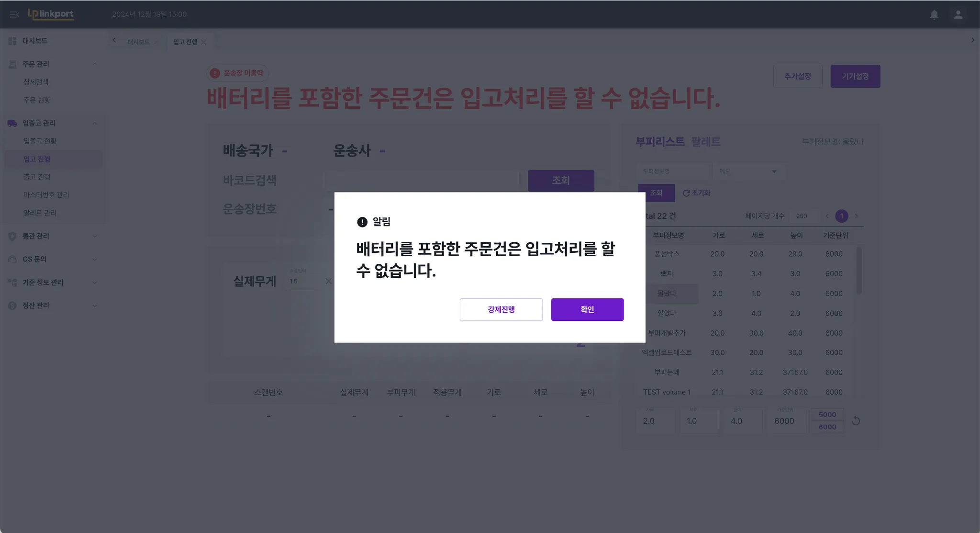
Task: Click the 강제진행 button in dialog
Action: [501, 309]
